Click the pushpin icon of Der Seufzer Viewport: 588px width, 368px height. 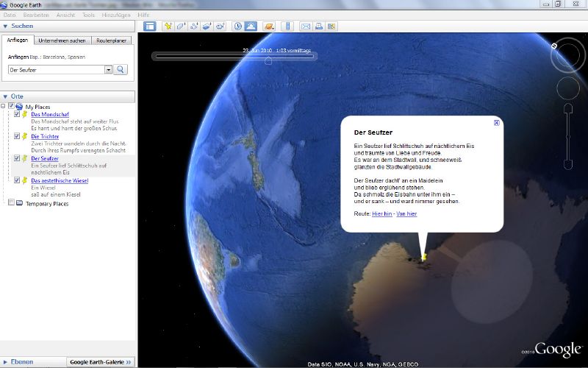(x=25, y=158)
